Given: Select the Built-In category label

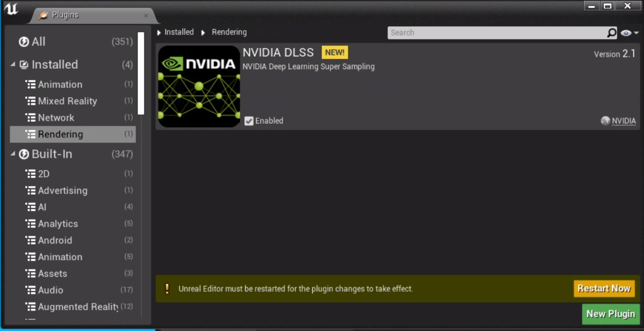Looking at the screenshot, I should click(x=52, y=155).
